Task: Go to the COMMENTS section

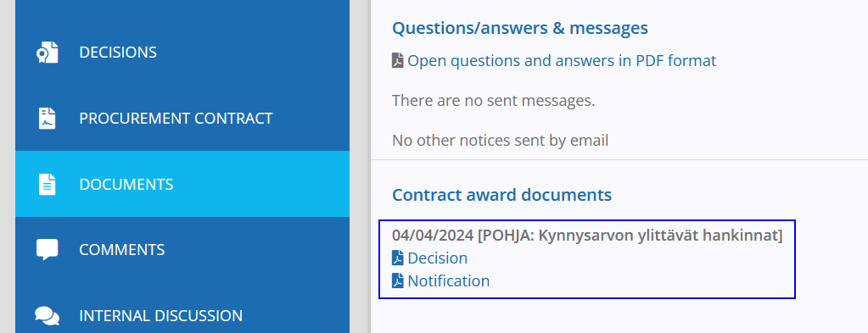Action: [182, 249]
